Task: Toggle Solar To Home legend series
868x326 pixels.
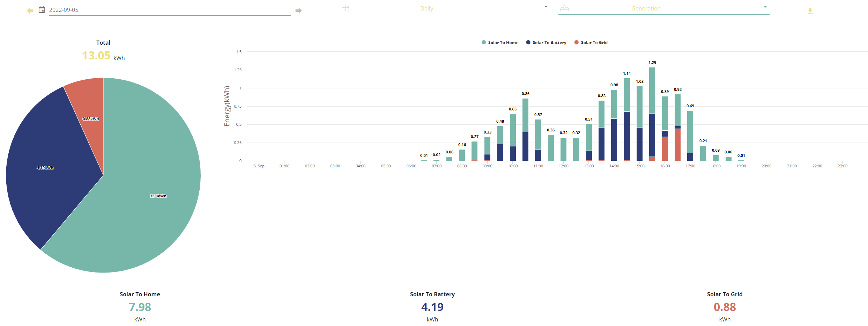Action: click(500, 43)
